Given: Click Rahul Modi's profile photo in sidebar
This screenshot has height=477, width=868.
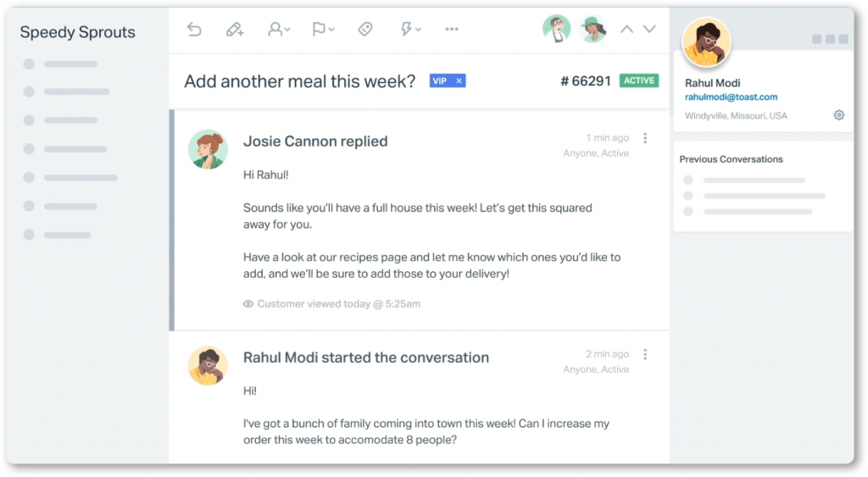Looking at the screenshot, I should (x=706, y=42).
